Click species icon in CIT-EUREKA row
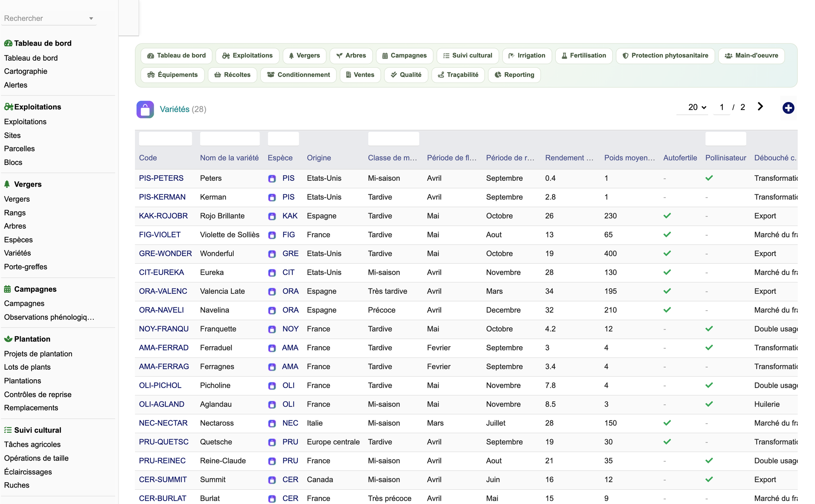Screen dimensions: 815x504 coord(272,273)
